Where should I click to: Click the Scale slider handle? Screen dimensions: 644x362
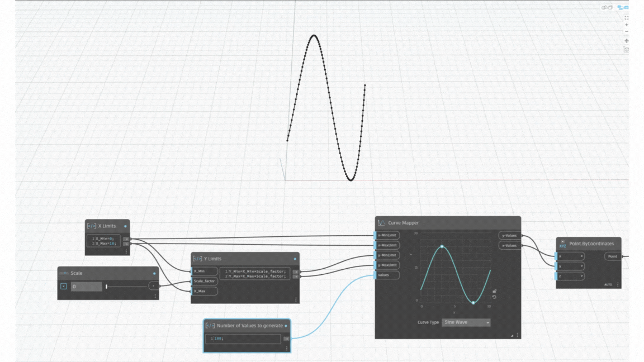[x=106, y=287]
